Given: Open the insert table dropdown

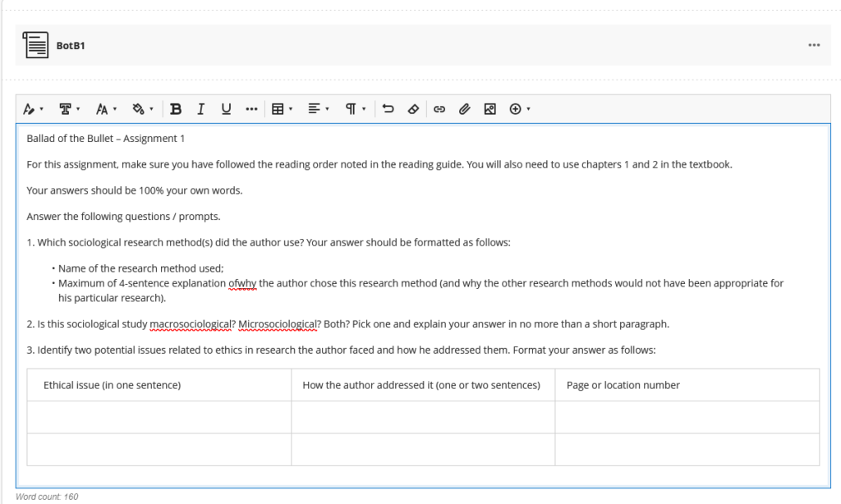Looking at the screenshot, I should point(282,109).
